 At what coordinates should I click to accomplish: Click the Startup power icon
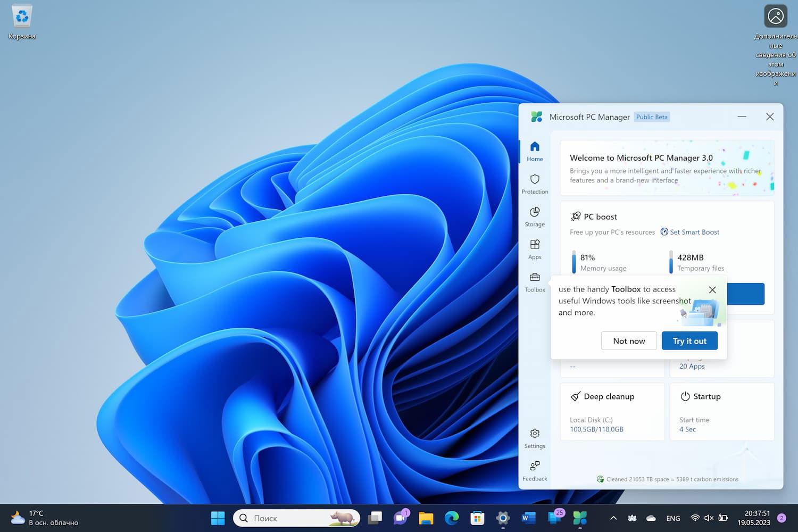[685, 396]
